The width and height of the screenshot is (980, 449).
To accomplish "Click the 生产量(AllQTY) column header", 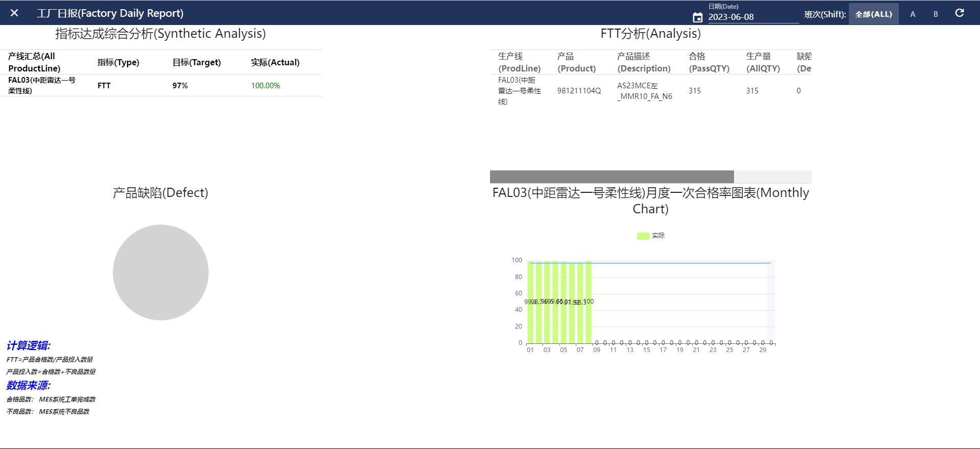I will [x=763, y=62].
